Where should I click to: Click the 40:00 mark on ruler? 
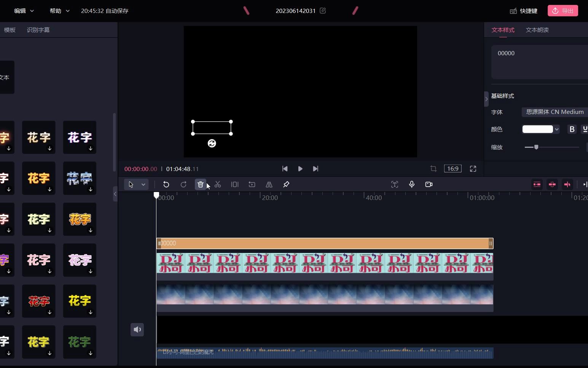click(374, 198)
